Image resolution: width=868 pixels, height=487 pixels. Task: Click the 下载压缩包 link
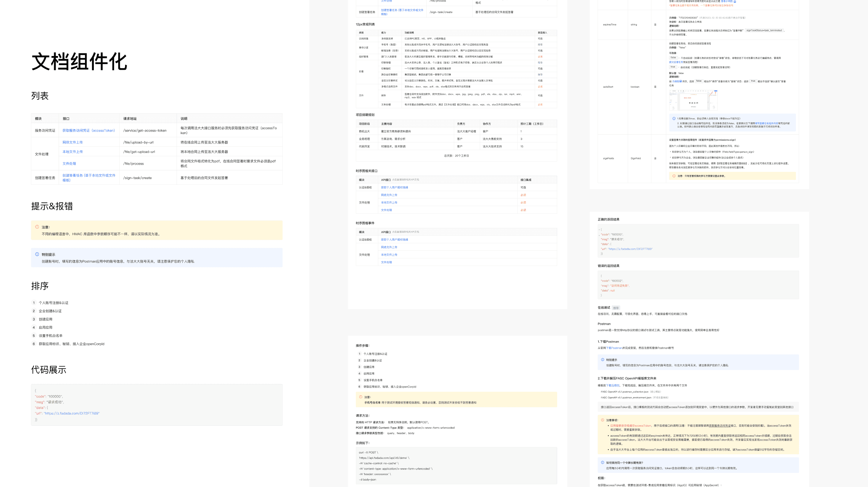coord(613,385)
